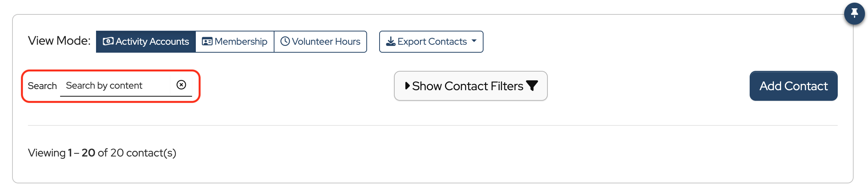Click the ID card icon on Membership

tap(207, 41)
